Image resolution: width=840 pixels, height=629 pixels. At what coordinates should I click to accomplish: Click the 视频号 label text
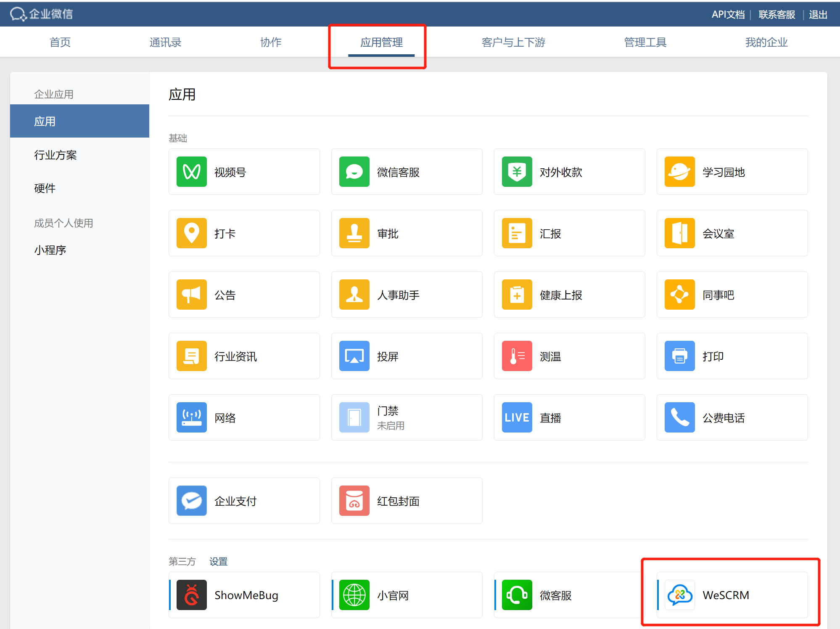[230, 172]
